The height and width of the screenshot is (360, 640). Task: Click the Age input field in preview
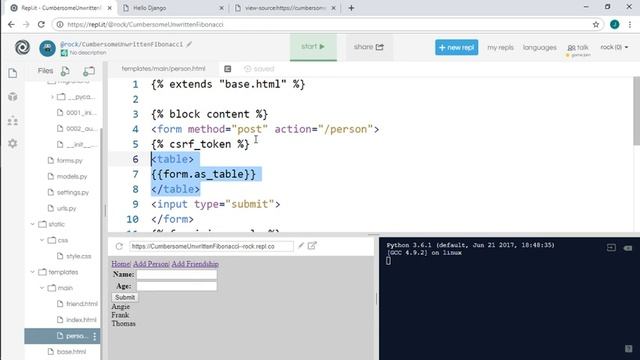[176, 286]
